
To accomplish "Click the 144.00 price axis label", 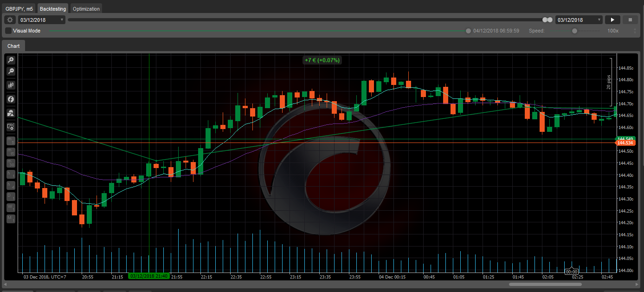I will [x=626, y=270].
